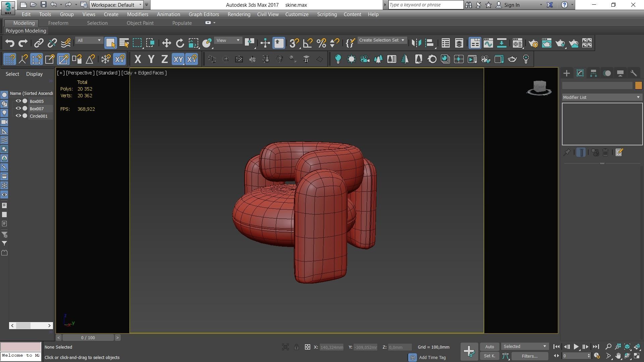Open the Graph Editors menu
The height and width of the screenshot is (362, 644).
[204, 14]
